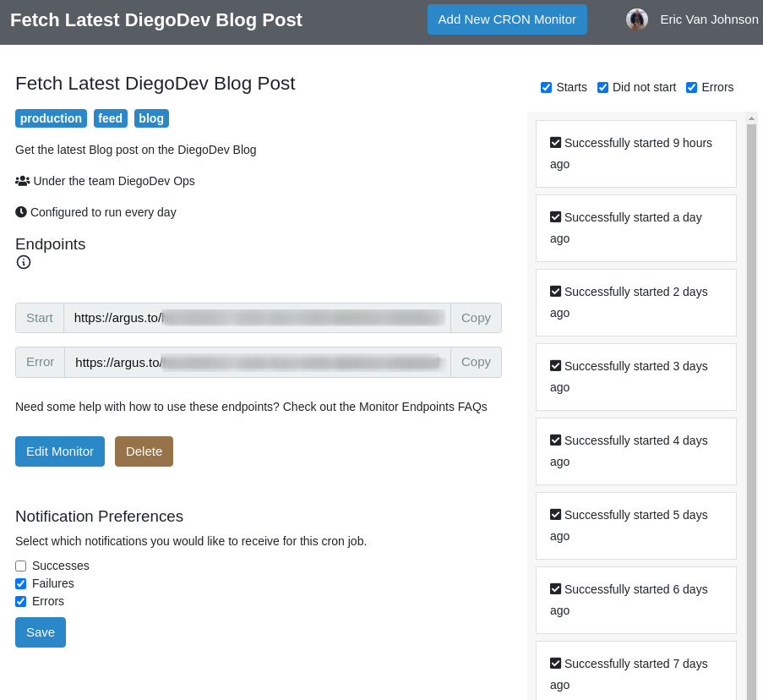Open the Eric Van Johnson user menu
This screenshot has width=763, height=700.
click(x=709, y=19)
